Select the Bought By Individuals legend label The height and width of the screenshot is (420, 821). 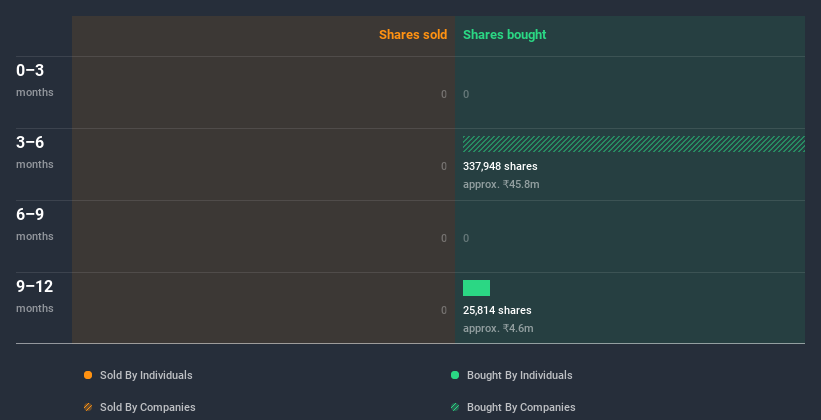[x=519, y=375]
